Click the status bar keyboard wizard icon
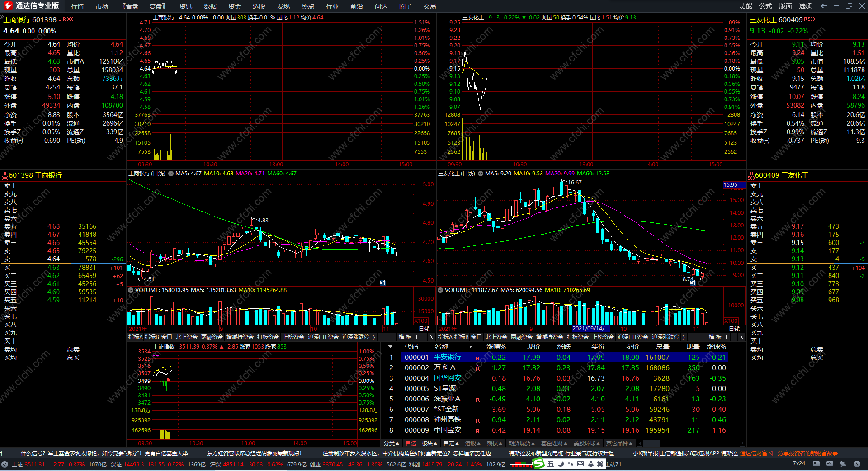 point(816,464)
